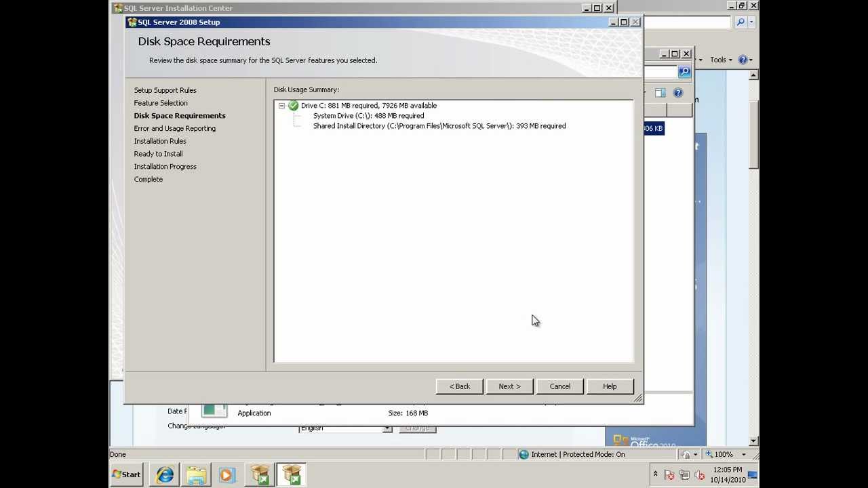Select Ready to Install step

pos(158,154)
